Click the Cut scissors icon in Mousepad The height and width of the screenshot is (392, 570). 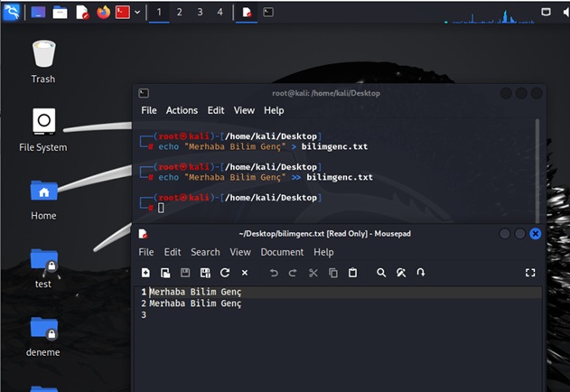click(313, 273)
